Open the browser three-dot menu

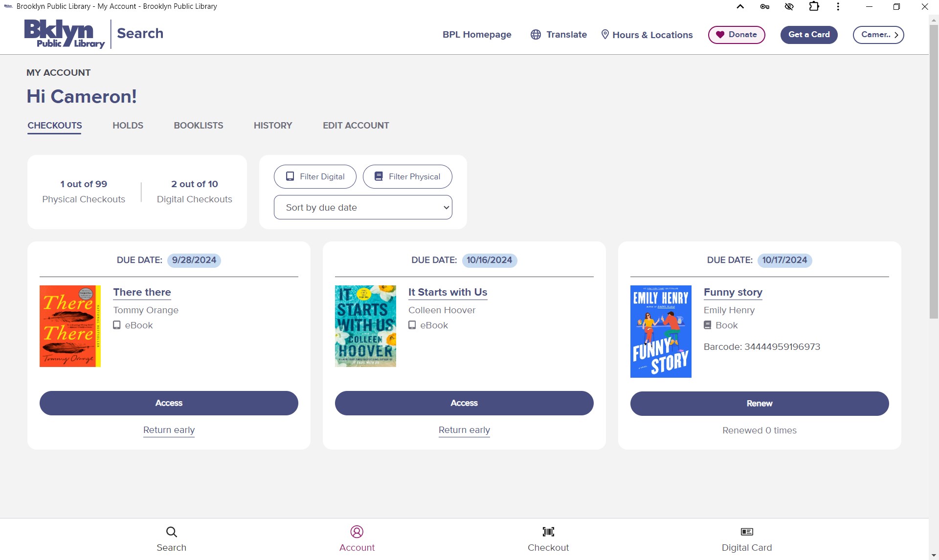pyautogui.click(x=838, y=6)
